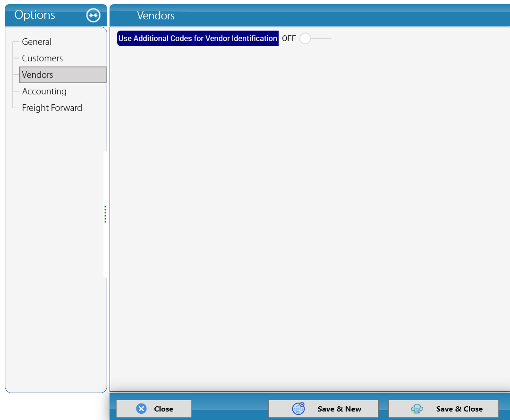Select the highlighted Vendors tree item
510x420 pixels.
63,75
